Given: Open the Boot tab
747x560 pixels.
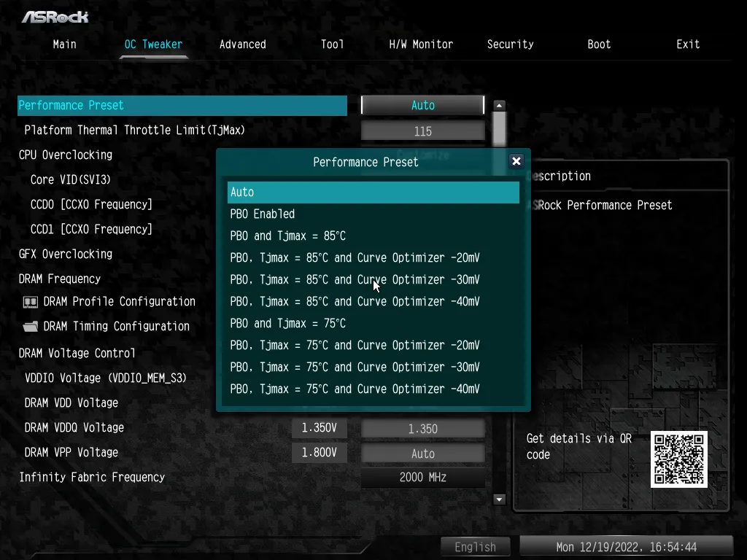Looking at the screenshot, I should 599,44.
